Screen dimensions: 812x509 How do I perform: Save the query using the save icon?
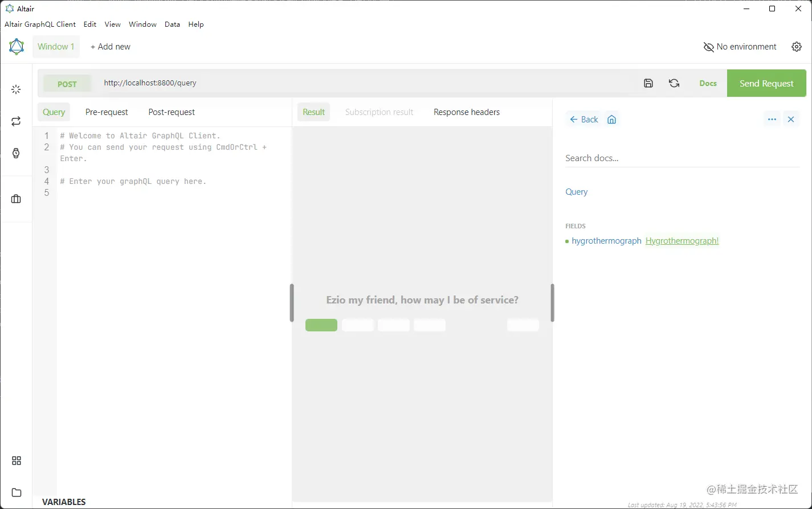(x=648, y=83)
